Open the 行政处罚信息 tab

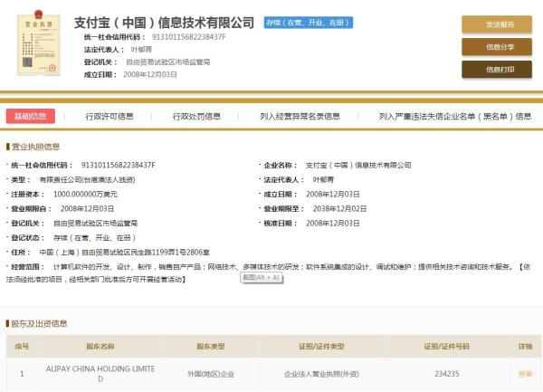pos(196,116)
